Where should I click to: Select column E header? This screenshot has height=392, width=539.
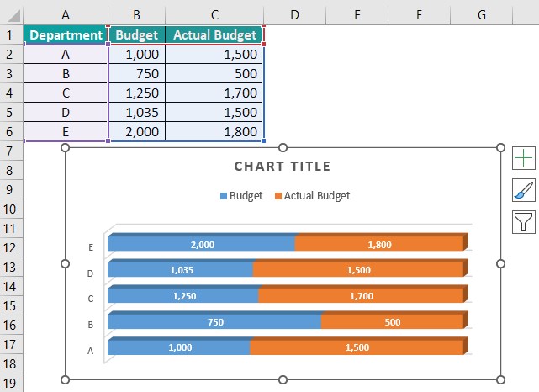tap(357, 15)
